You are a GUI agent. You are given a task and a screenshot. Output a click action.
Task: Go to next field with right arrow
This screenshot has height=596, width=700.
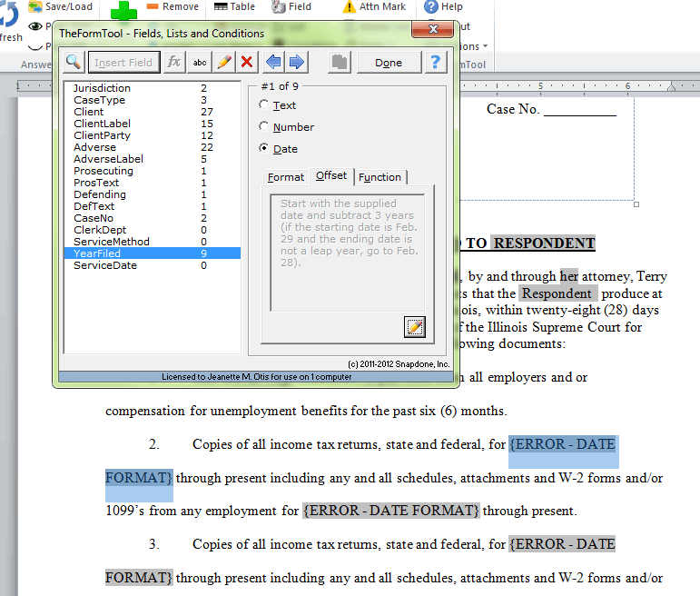[x=296, y=63]
